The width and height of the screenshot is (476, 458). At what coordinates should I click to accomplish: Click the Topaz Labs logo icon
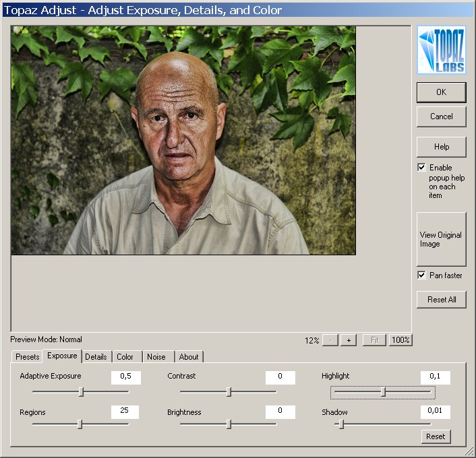click(441, 51)
